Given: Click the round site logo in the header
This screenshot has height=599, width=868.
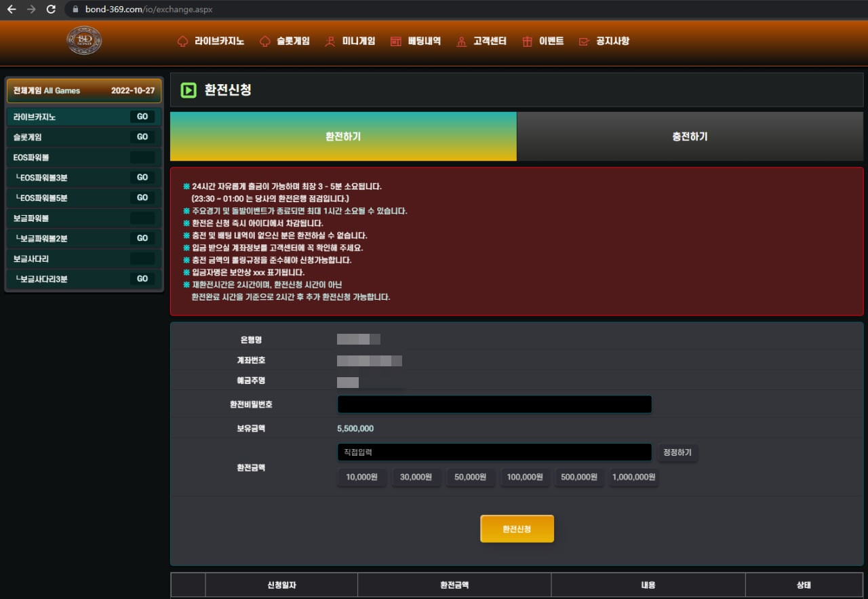Looking at the screenshot, I should tap(84, 40).
